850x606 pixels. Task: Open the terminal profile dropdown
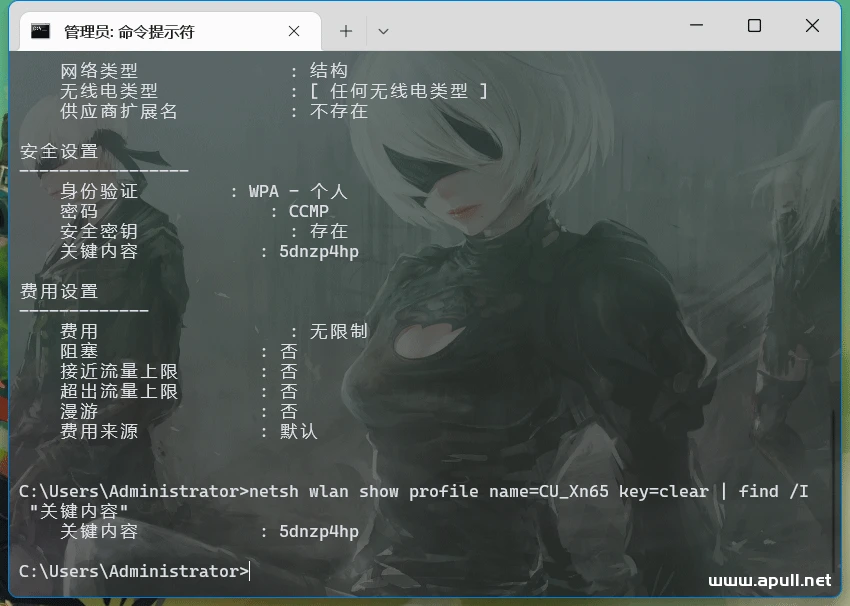pyautogui.click(x=383, y=31)
